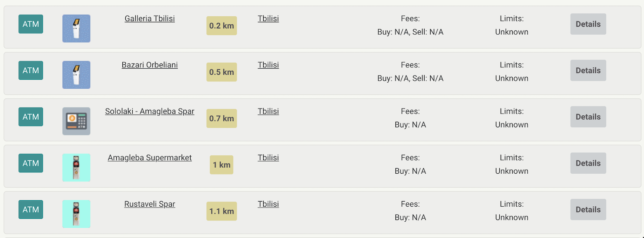The image size is (644, 238).
Task: Open the Bazari Orbeliani location link
Action: [149, 65]
